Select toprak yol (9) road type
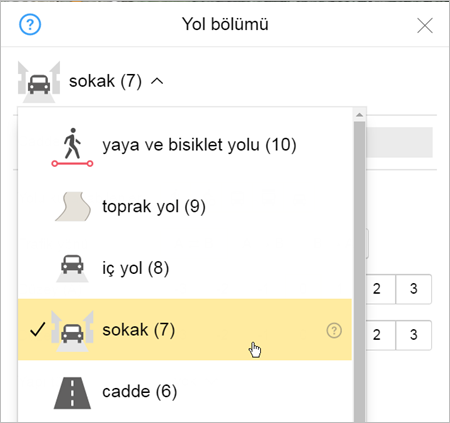Image resolution: width=450 pixels, height=423 pixels. [x=154, y=207]
